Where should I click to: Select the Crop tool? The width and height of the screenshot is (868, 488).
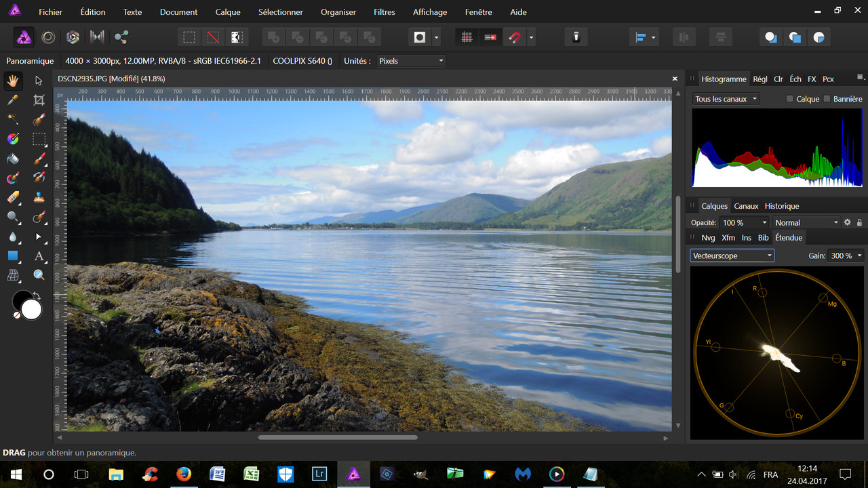[x=39, y=100]
